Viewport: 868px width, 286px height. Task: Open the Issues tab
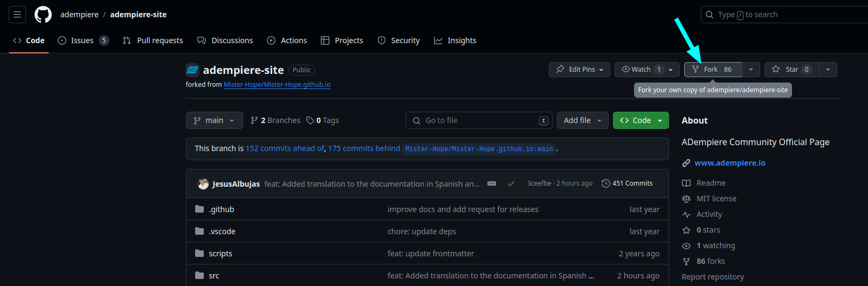[x=84, y=40]
